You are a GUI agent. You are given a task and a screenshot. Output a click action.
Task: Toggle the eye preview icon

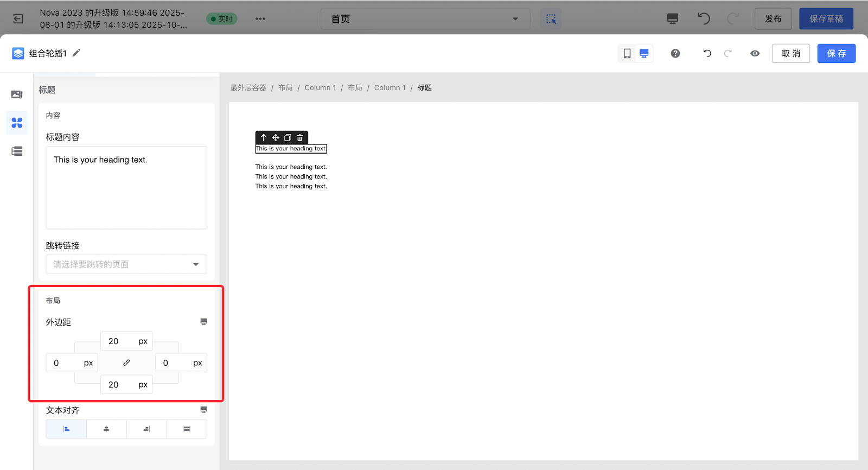pos(755,53)
